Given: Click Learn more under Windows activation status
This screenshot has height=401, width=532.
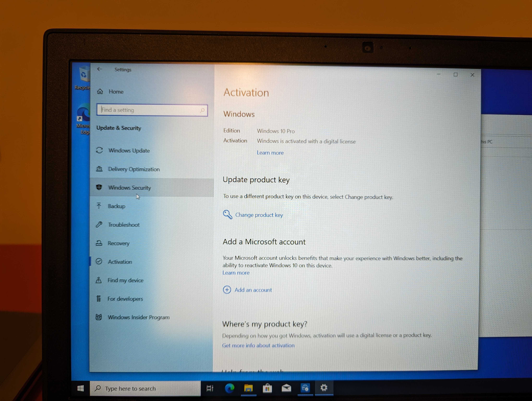Looking at the screenshot, I should pyautogui.click(x=270, y=153).
